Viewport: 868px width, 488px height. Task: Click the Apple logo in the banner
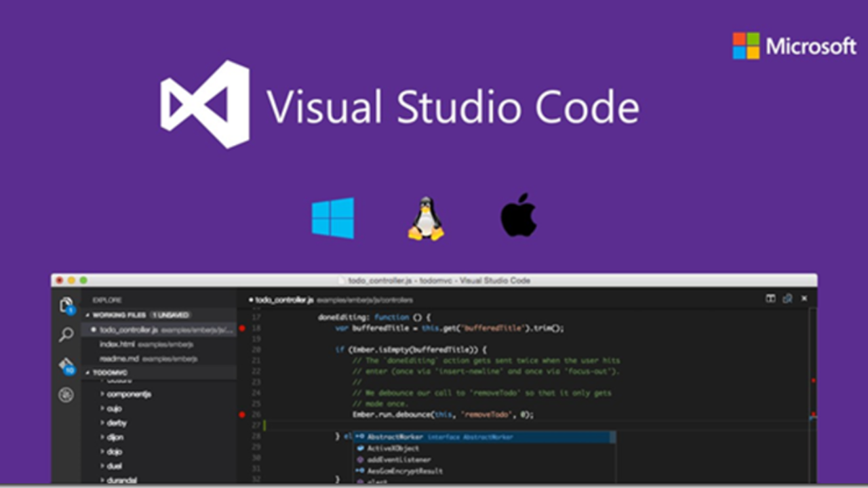(x=519, y=215)
